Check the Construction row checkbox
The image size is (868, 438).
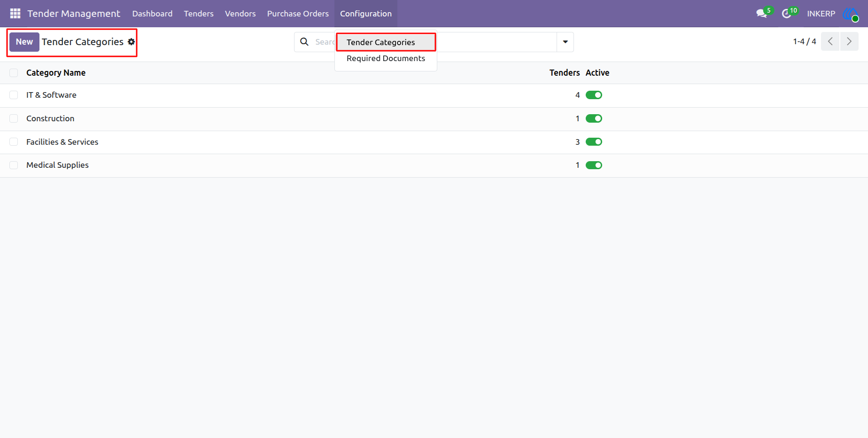coord(14,118)
